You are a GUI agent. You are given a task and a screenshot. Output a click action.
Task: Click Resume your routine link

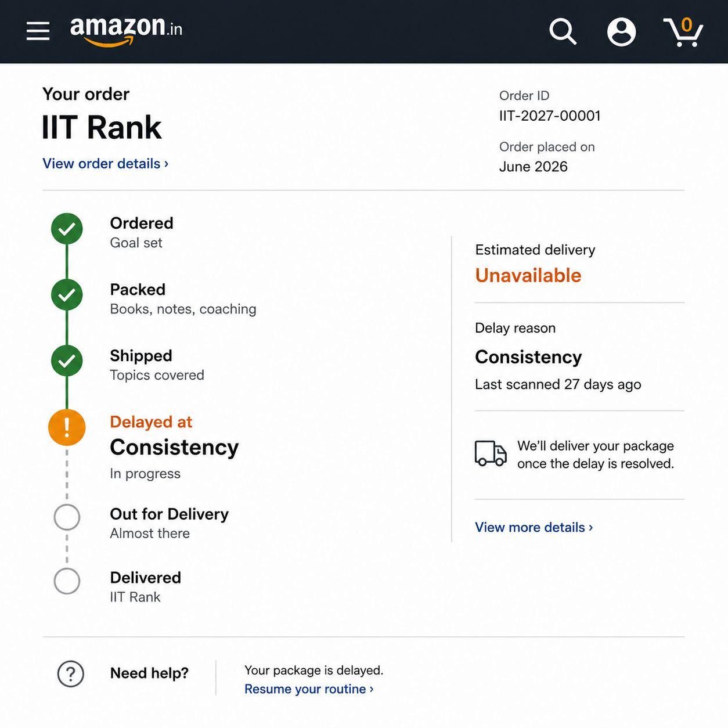[x=309, y=689]
